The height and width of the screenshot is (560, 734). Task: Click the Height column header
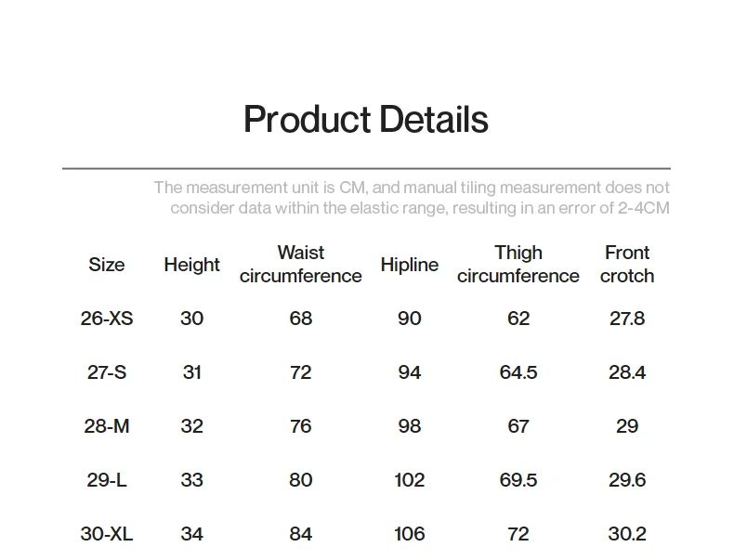click(x=191, y=265)
